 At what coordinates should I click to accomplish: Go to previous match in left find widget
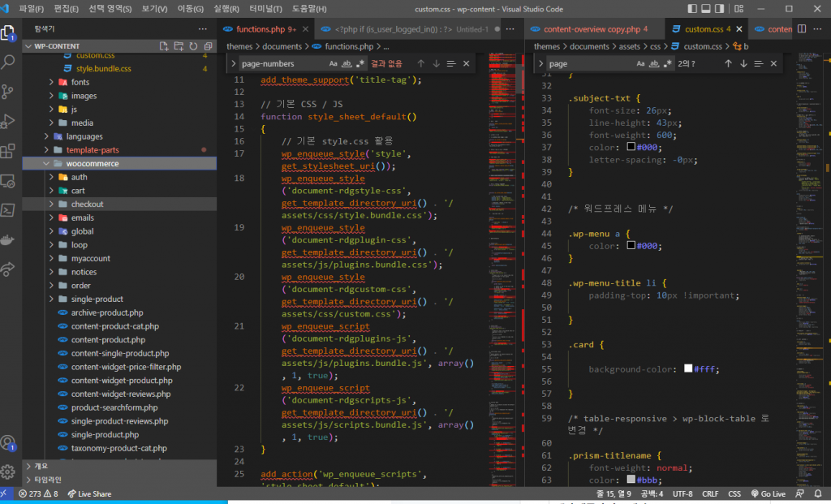pyautogui.click(x=421, y=63)
